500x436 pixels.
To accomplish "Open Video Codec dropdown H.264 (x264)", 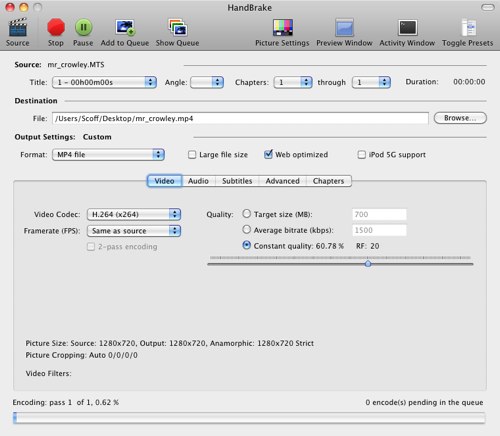I will (134, 214).
